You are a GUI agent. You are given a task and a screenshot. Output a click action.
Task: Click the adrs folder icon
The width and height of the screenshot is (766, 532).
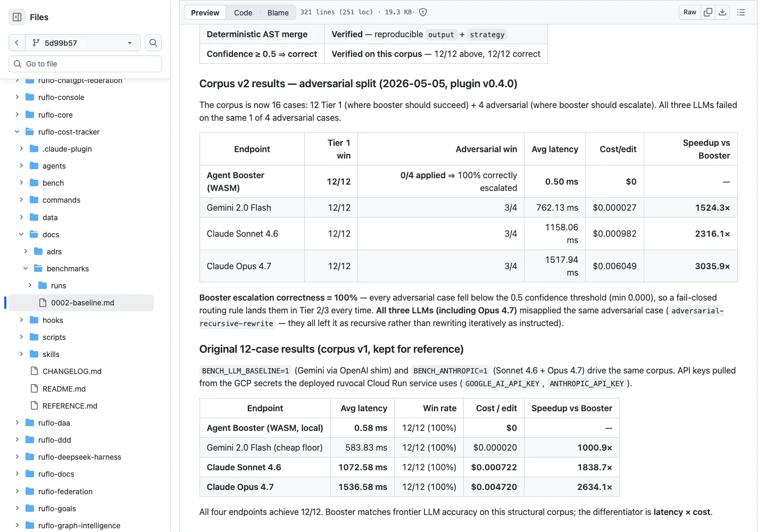pos(38,251)
